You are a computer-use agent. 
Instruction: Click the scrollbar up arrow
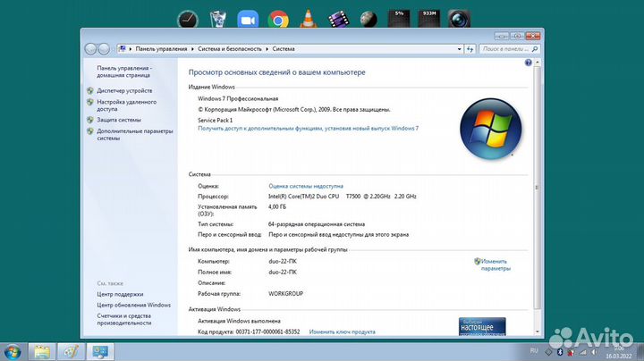[x=538, y=63]
